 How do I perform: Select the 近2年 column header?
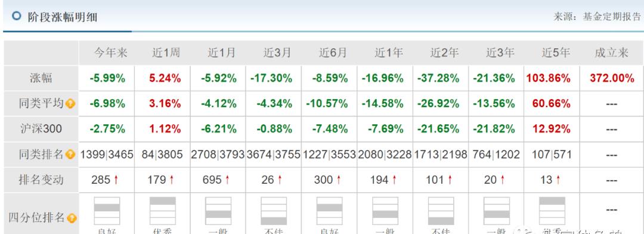(x=444, y=53)
